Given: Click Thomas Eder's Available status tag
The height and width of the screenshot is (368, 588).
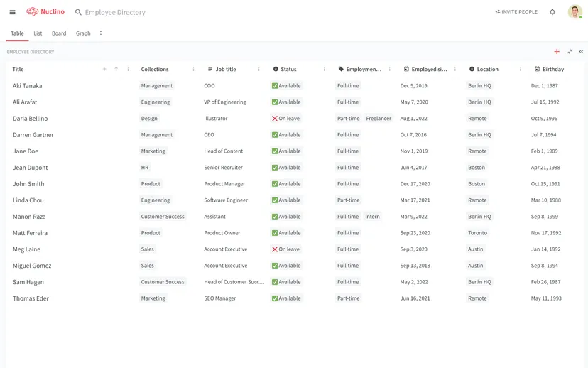Looking at the screenshot, I should (286, 298).
